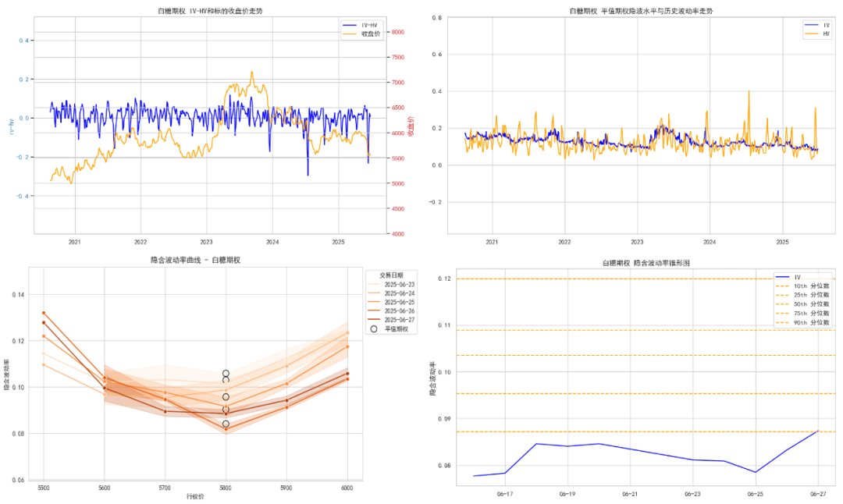Click the 2023 tick in top-left chart
Screen dimensions: 843x504
pyautogui.click(x=206, y=243)
